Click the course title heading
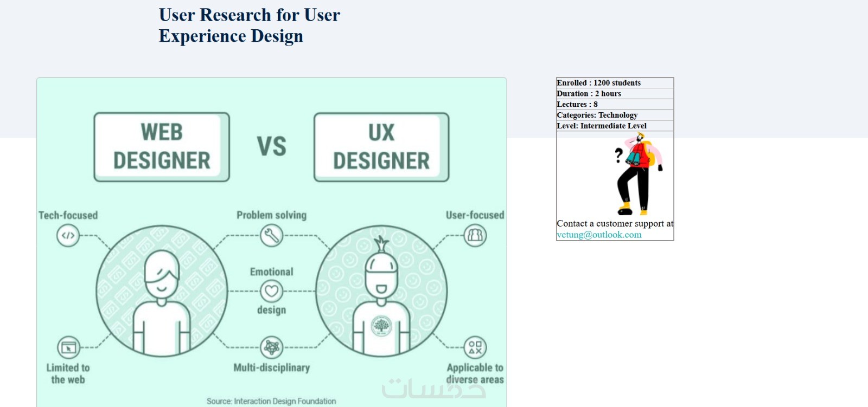This screenshot has height=407, width=868. 250,25
